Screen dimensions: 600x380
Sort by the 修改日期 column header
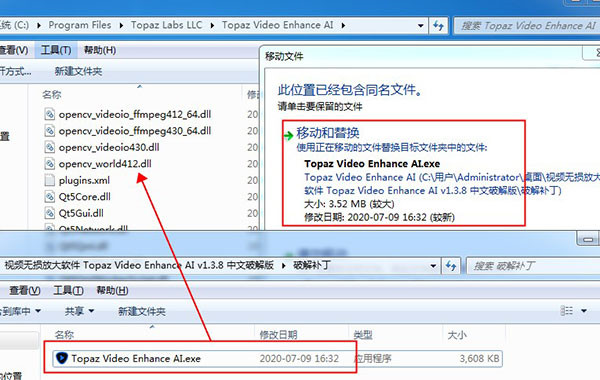coord(278,335)
